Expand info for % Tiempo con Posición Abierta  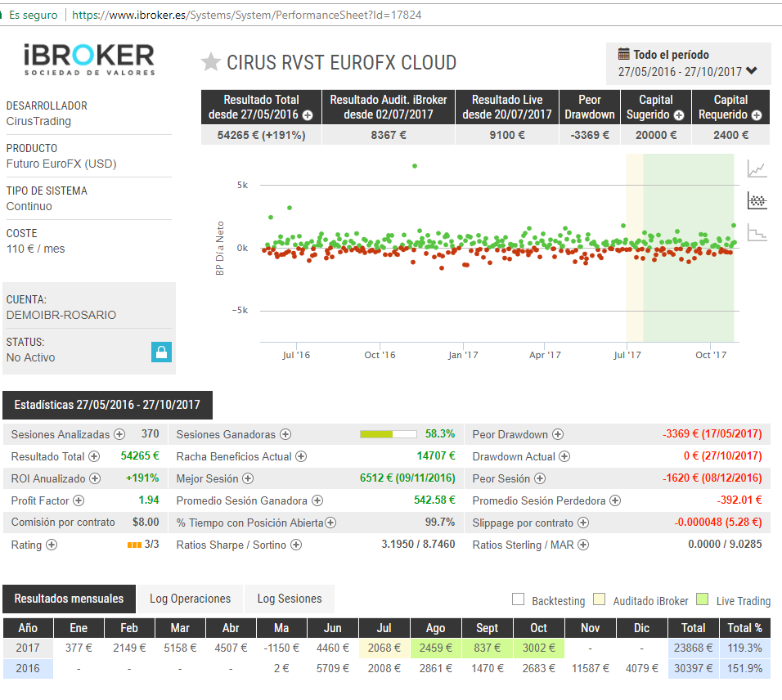click(x=330, y=523)
